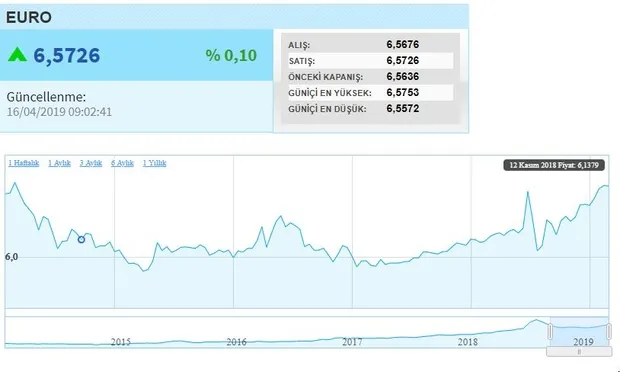Click the 2019 label in the navigator

583,342
